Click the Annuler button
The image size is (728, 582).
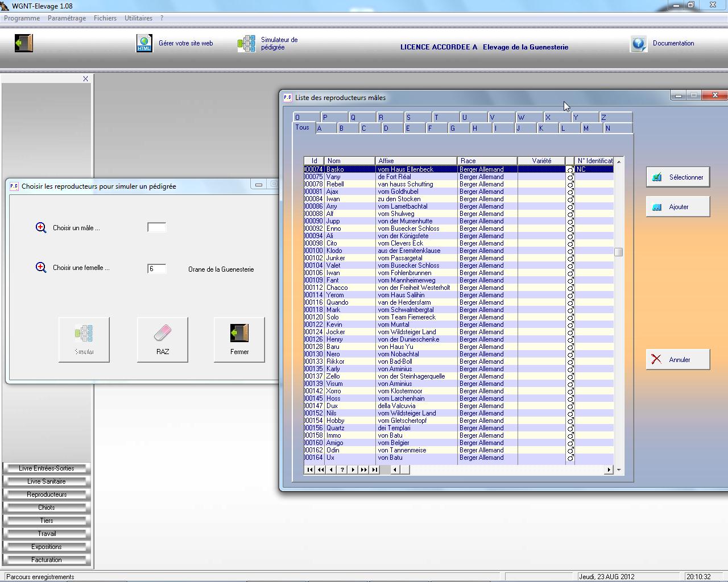pyautogui.click(x=678, y=360)
